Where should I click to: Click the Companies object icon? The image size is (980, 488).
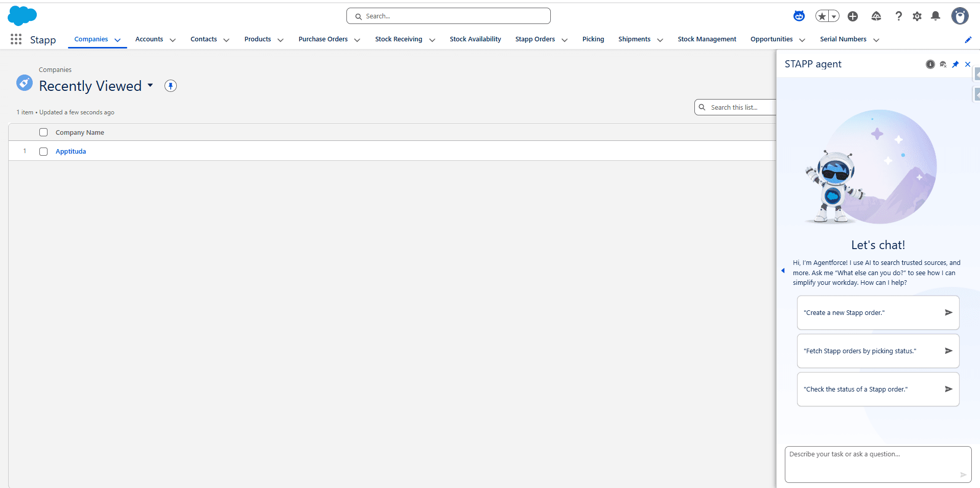click(25, 83)
